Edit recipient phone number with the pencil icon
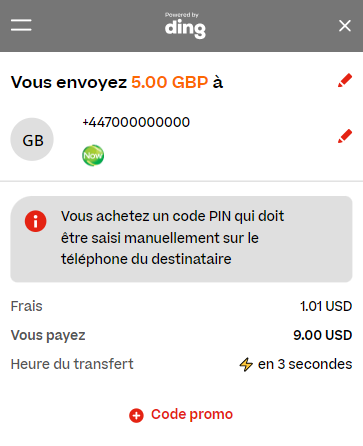Image resolution: width=363 pixels, height=446 pixels. click(345, 136)
